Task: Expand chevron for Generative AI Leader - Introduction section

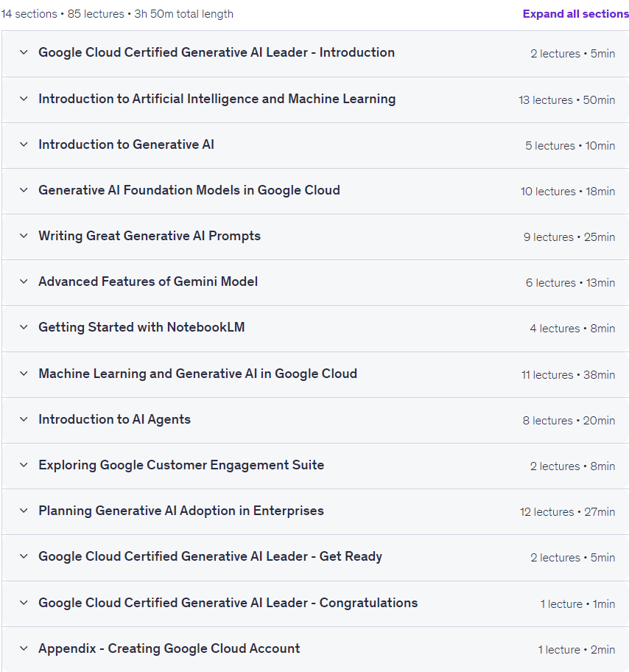Action: tap(24, 52)
